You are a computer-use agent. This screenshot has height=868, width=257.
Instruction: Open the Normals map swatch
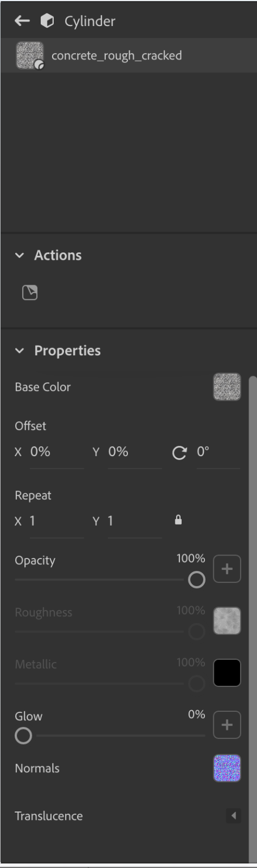point(227,768)
